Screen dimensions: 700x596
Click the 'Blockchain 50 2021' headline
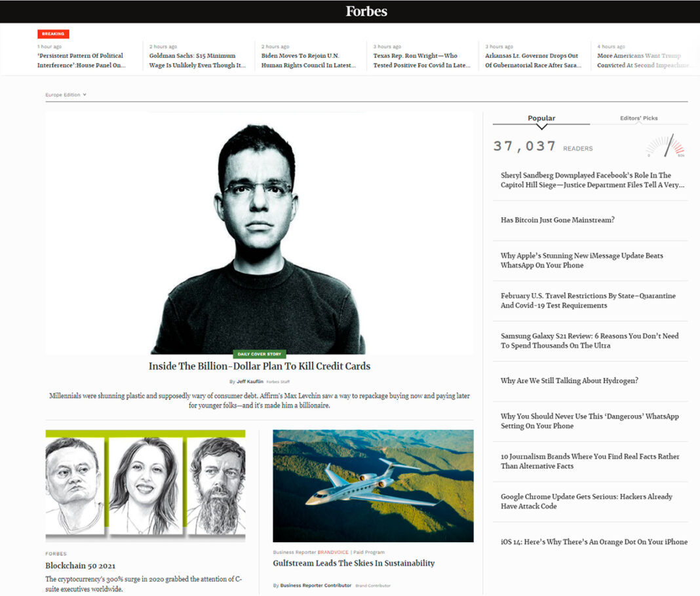[x=81, y=565]
